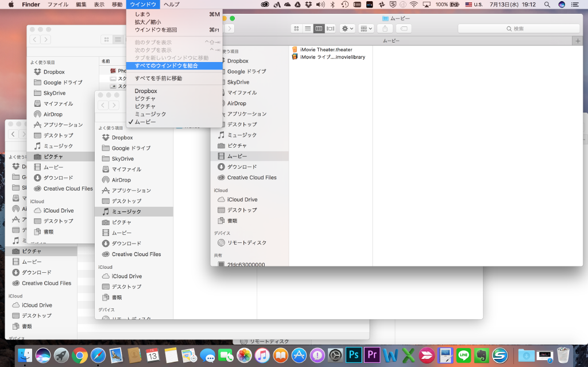Open iCloud Drive in ムービー window sidebar
The height and width of the screenshot is (367, 588).
pyautogui.click(x=242, y=199)
